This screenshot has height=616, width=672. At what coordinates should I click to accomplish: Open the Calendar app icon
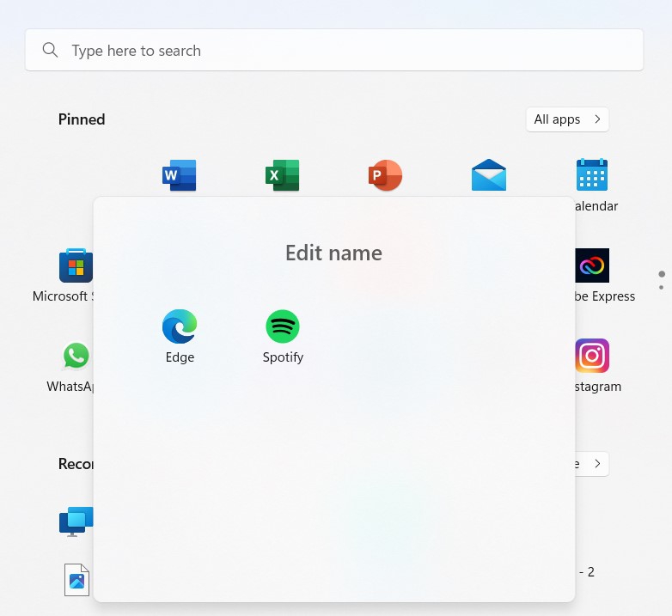592,174
